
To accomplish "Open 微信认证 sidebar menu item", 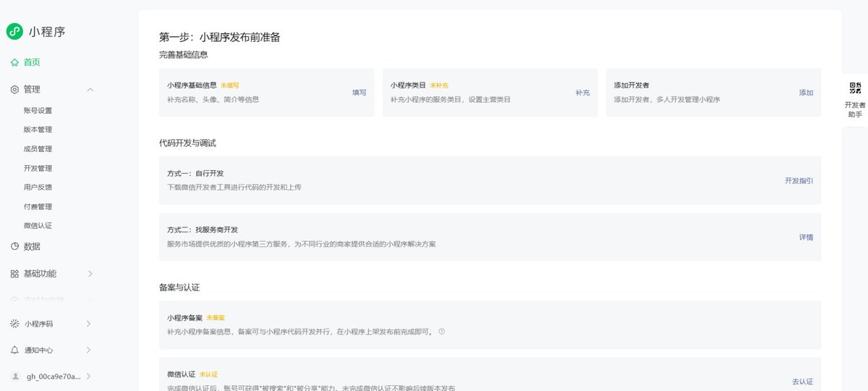I will coord(38,226).
